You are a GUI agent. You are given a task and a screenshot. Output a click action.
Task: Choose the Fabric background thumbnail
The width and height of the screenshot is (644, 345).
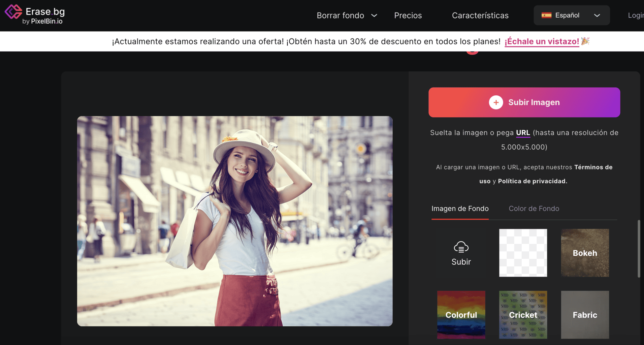585,315
